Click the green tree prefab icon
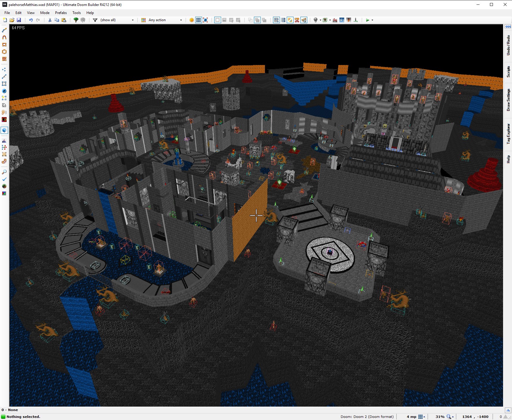The image size is (512, 420). (x=76, y=20)
